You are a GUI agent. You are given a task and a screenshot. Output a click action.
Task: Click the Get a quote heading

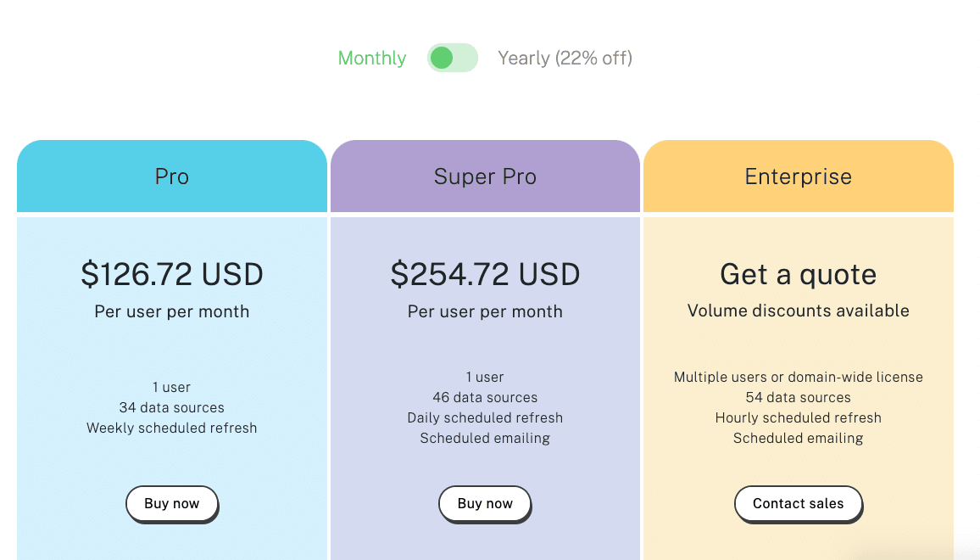(798, 274)
